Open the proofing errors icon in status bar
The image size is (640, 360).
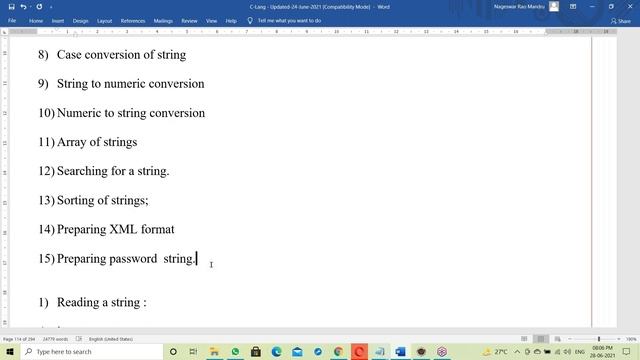point(79,339)
